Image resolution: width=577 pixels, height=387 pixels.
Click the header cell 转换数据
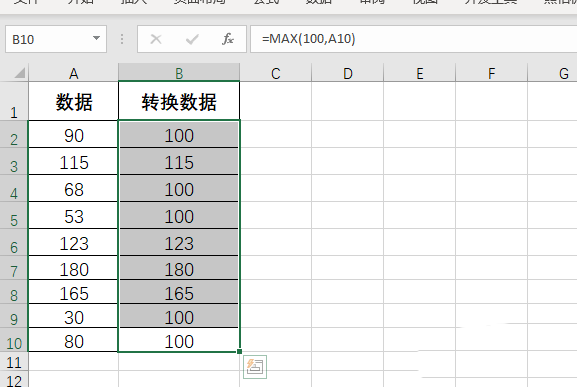(x=179, y=101)
